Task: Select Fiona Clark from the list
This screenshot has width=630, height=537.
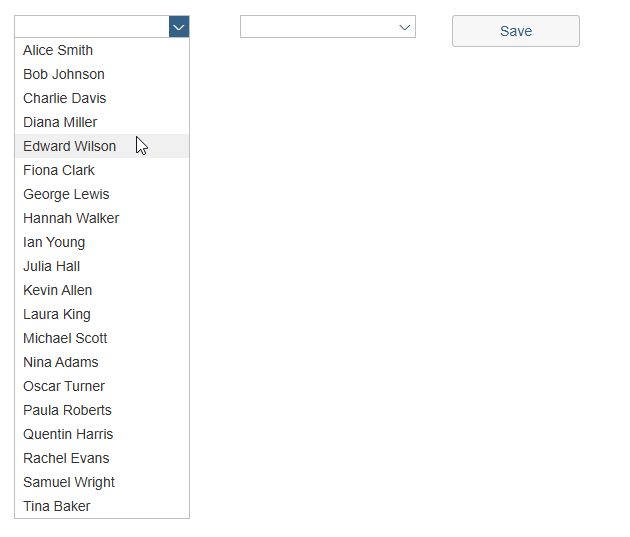Action: (59, 170)
